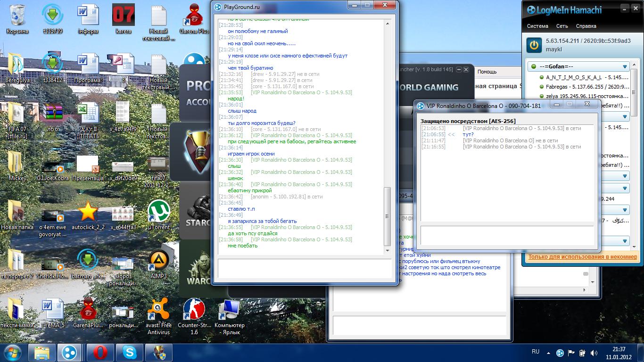Open the Помощь menu in the background window
Screen dimensions: 644x362
[x=487, y=72]
